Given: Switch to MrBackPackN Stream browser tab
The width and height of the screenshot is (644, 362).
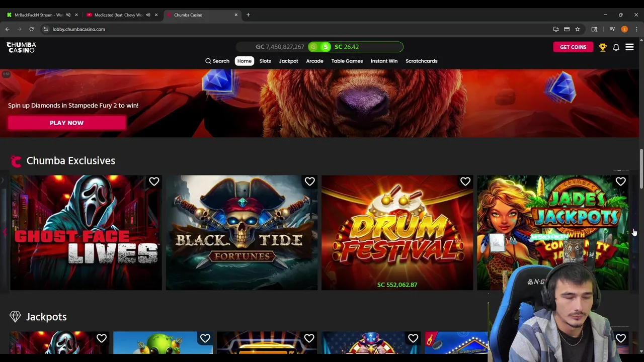Looking at the screenshot, I should 39,15.
